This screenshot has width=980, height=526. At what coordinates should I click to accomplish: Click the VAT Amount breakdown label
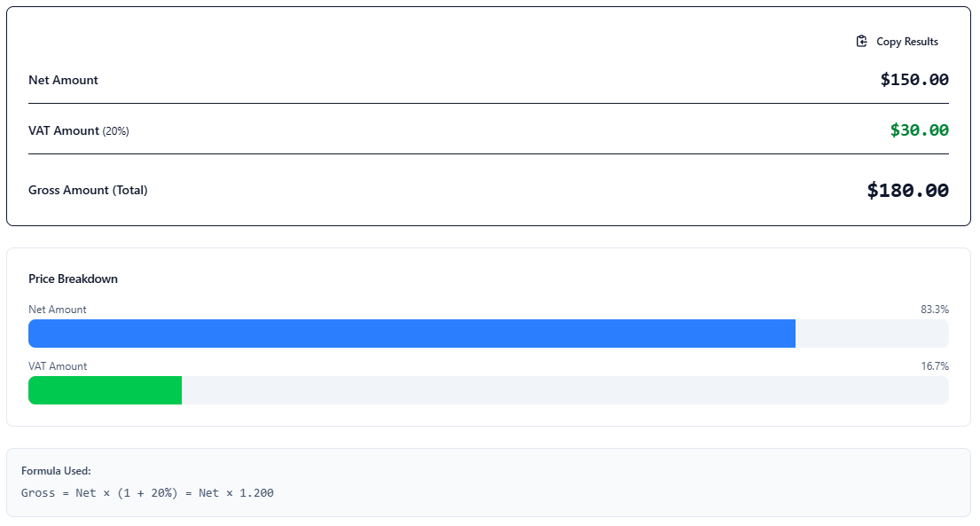(x=58, y=365)
